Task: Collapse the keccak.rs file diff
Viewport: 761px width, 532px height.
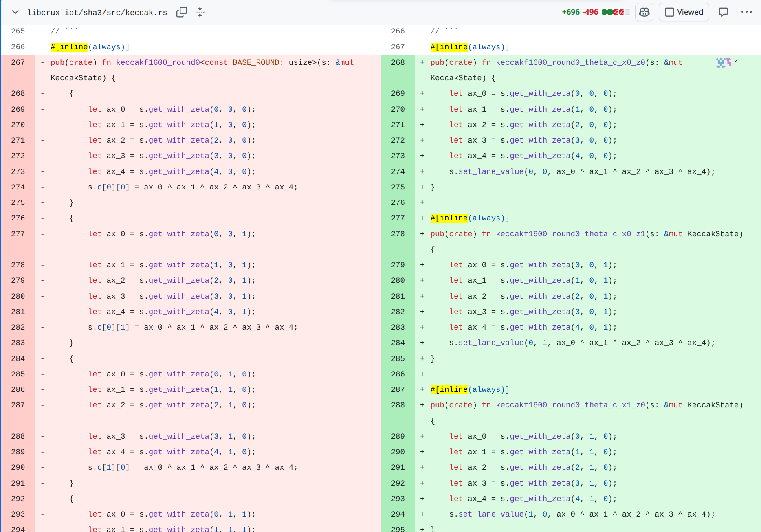Action: [15, 12]
